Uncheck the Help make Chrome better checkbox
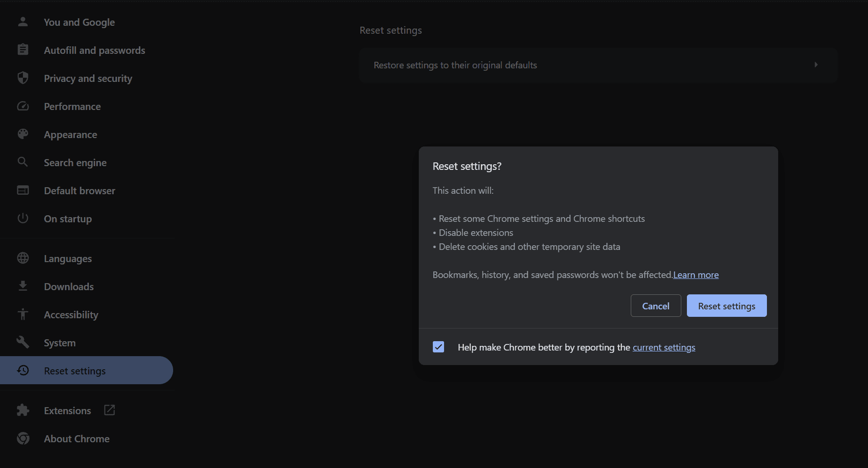 point(438,347)
